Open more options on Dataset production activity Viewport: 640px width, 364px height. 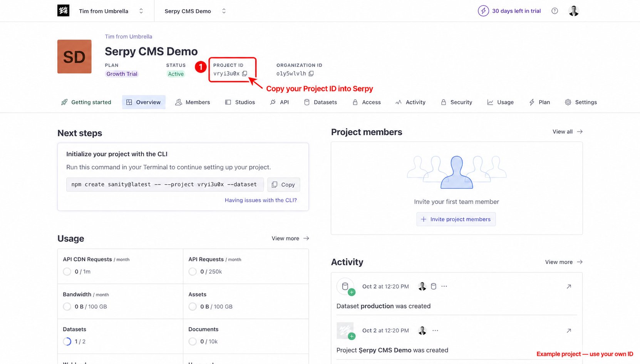tap(444, 286)
